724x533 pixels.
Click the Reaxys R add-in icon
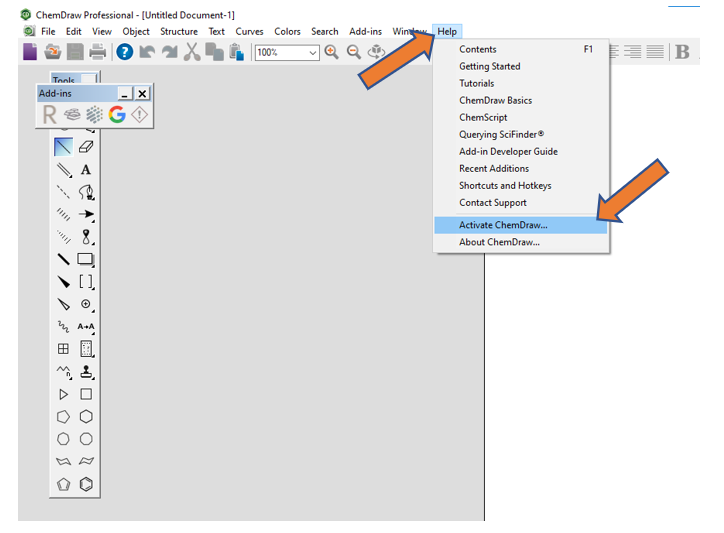pos(49,115)
